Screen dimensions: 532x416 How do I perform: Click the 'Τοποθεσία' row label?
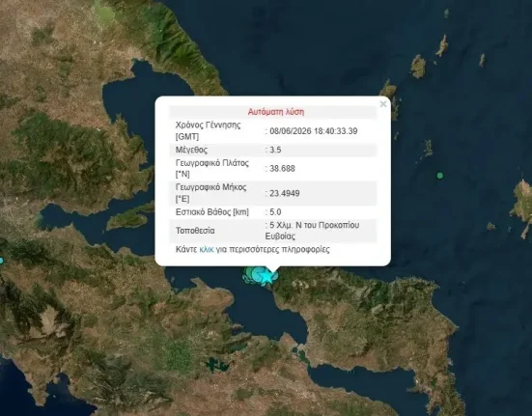tap(195, 231)
